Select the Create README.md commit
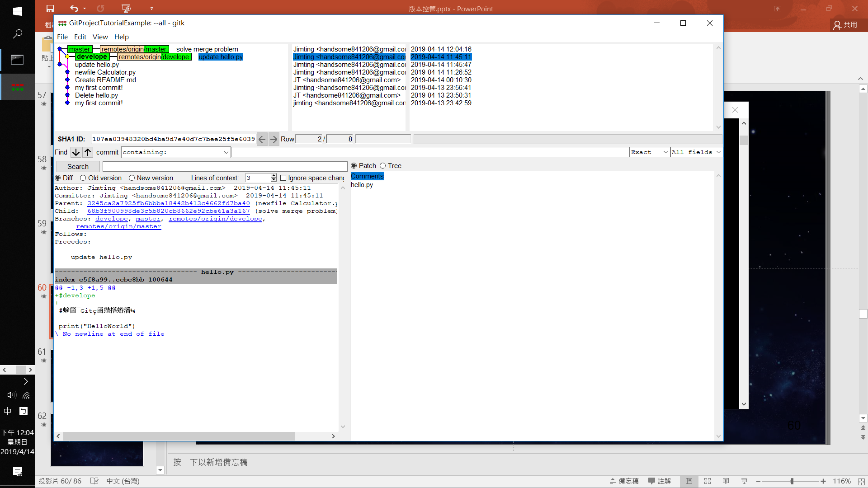This screenshot has width=868, height=488. click(105, 80)
